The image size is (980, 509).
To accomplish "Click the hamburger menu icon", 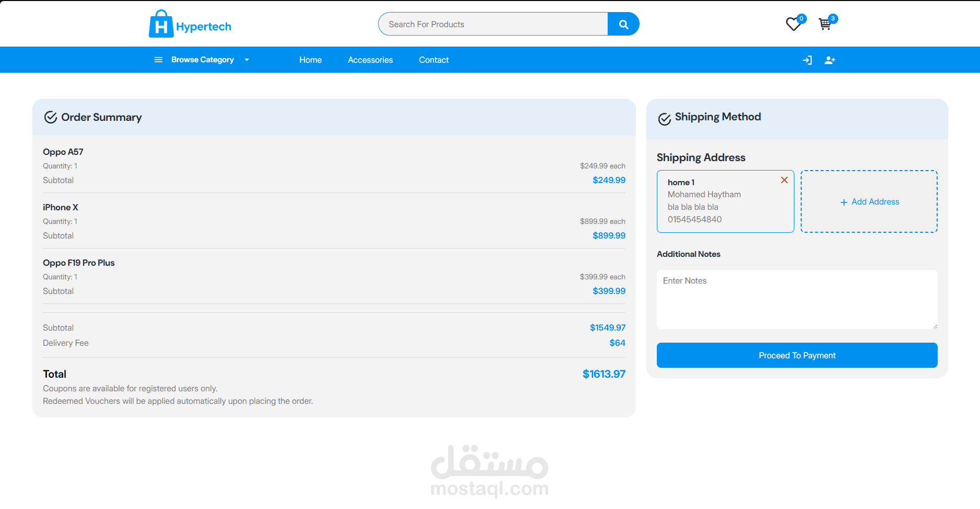I will [158, 60].
